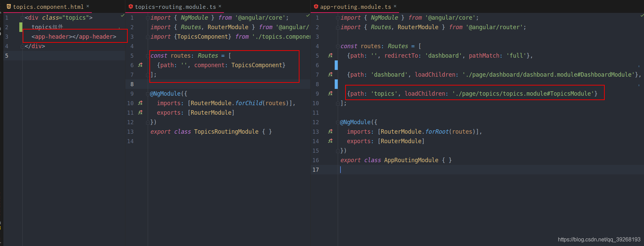Click the Angular icon on app-routing.module.ts tab

coord(316,6)
